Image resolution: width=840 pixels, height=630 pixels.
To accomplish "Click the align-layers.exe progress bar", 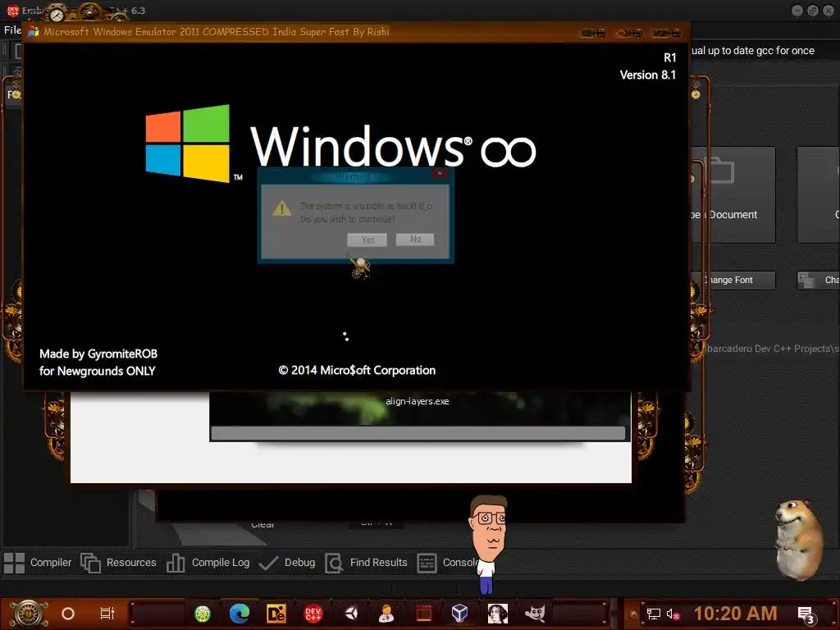I will coord(418,433).
